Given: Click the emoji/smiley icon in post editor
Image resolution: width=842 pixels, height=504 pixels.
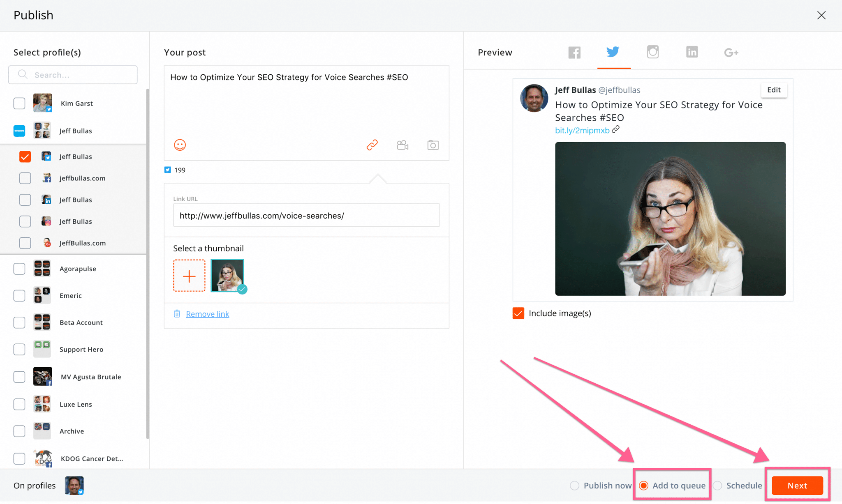Looking at the screenshot, I should tap(180, 145).
